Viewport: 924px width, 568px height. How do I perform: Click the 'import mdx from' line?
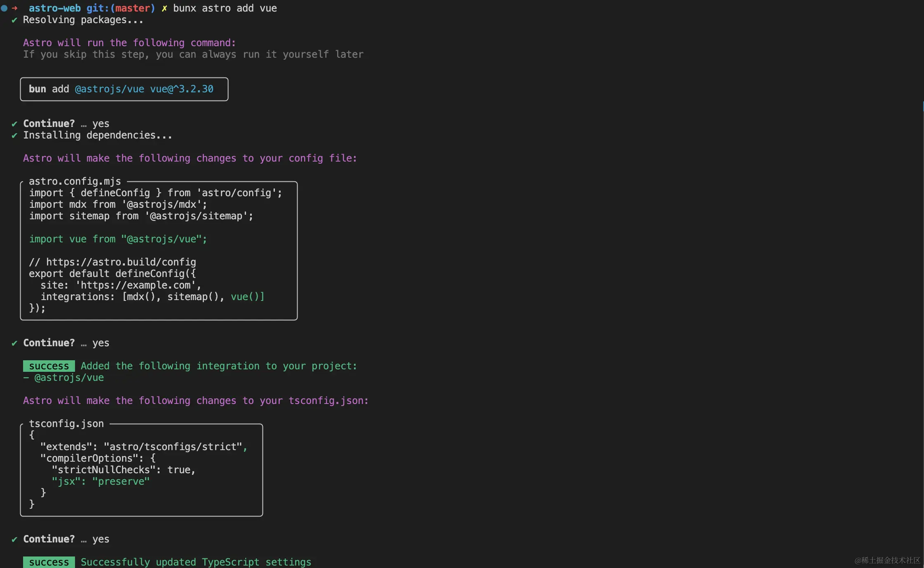[x=118, y=204]
